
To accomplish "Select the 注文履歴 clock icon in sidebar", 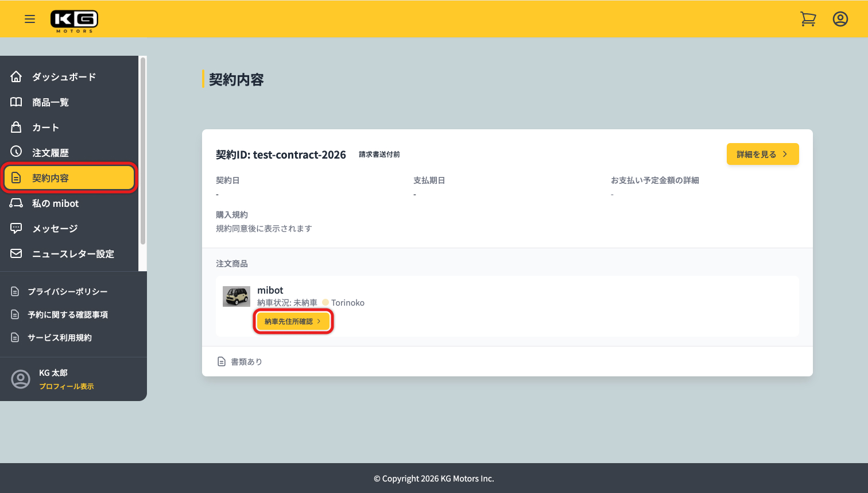I will click(x=17, y=152).
